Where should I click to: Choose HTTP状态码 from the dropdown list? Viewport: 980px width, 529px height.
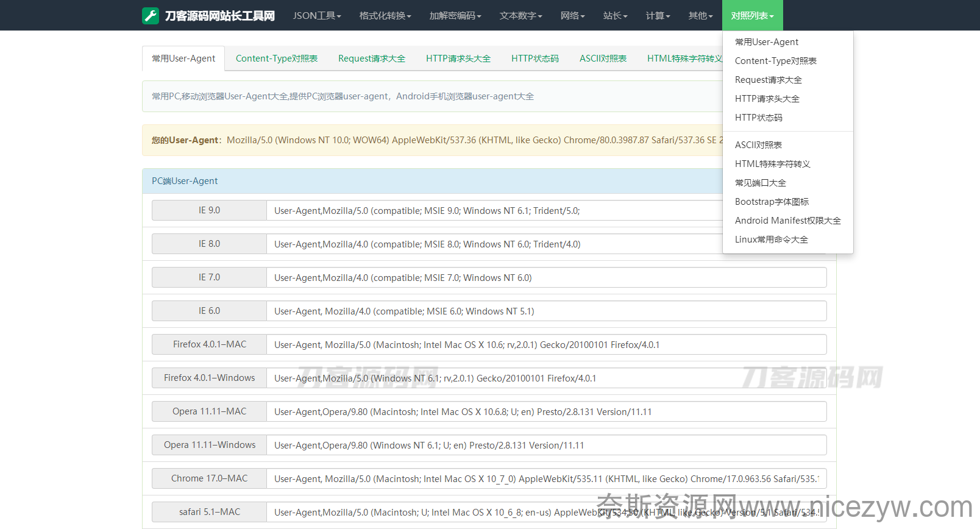(x=758, y=118)
